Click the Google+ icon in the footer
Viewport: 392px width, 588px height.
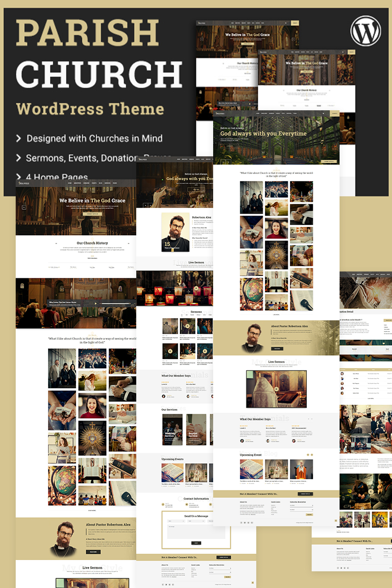pyautogui.click(x=248, y=522)
